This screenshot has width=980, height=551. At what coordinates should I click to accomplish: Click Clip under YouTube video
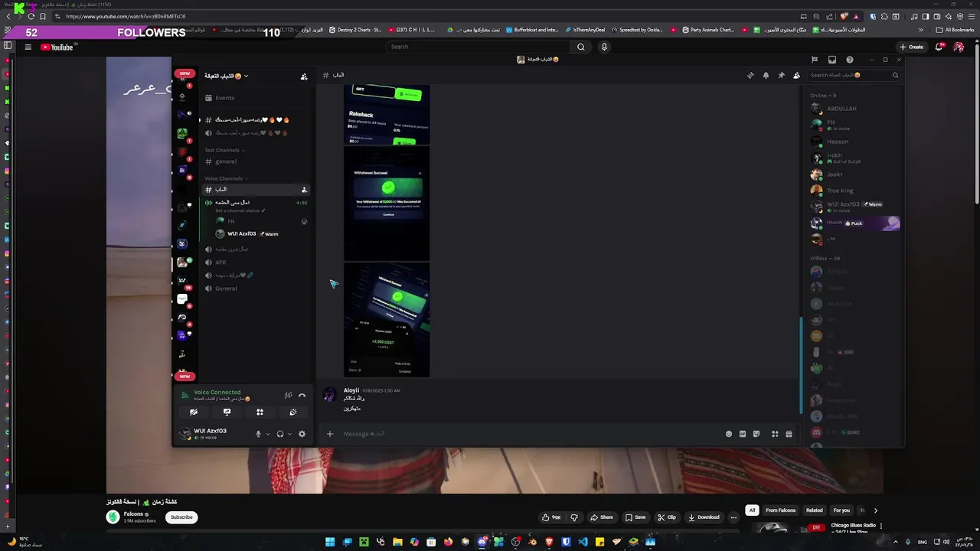[x=667, y=517]
